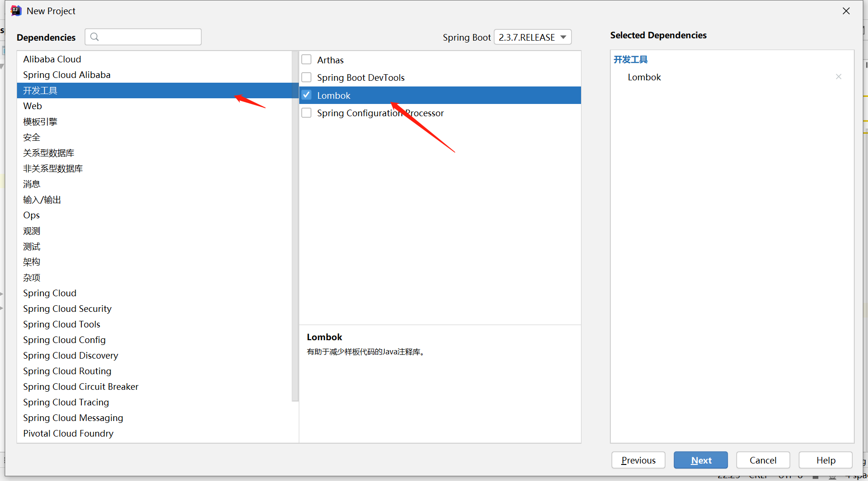Choose the 模板引擎 category
This screenshot has width=868, height=481.
[x=155, y=121]
